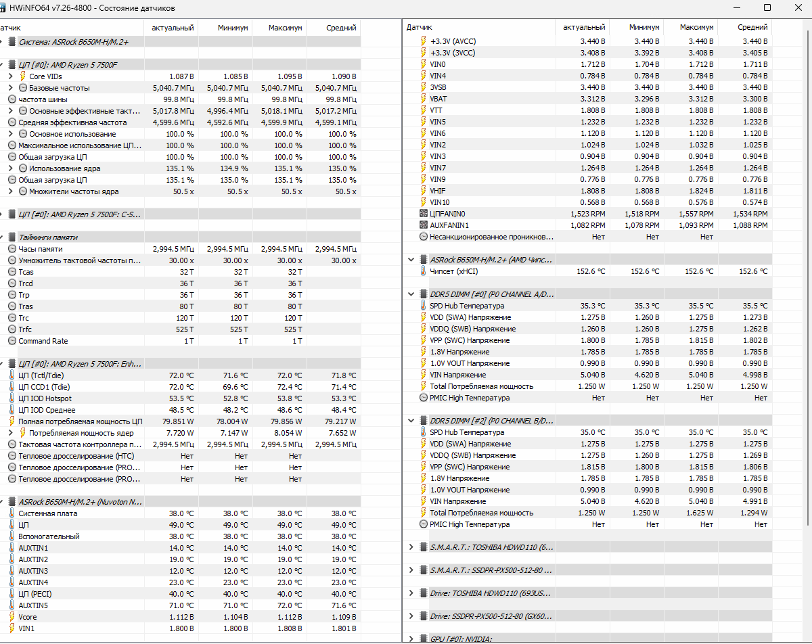Screen dimensions: 812x644
Task: Select the clock icon of Средняя эффективная частота
Action: pos(12,122)
